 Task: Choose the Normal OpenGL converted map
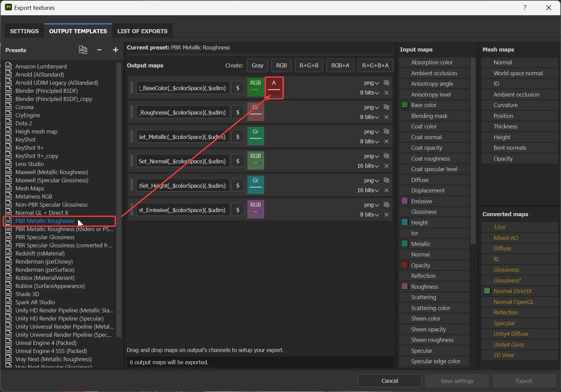point(520,302)
